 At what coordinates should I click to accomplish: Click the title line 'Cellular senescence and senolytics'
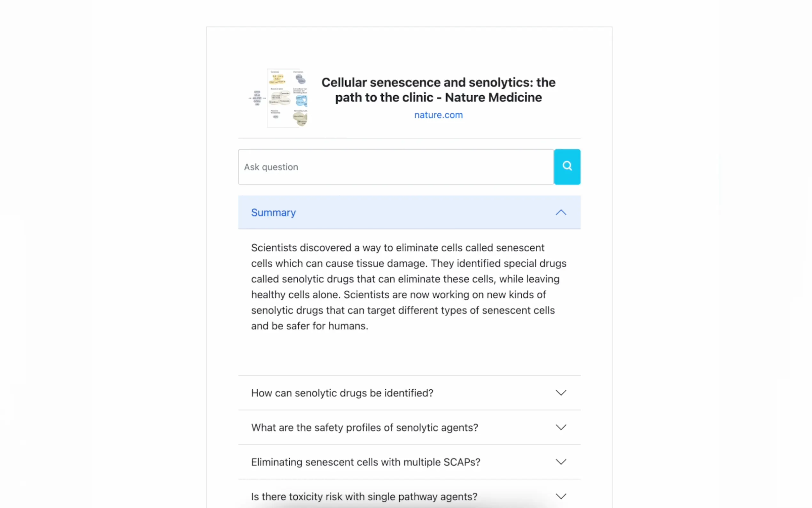click(x=438, y=82)
